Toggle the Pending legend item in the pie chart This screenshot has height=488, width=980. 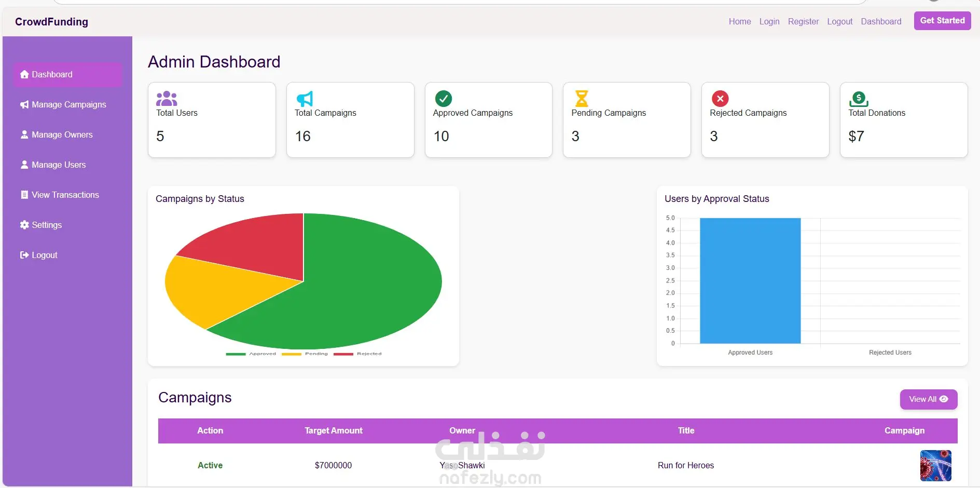[305, 354]
